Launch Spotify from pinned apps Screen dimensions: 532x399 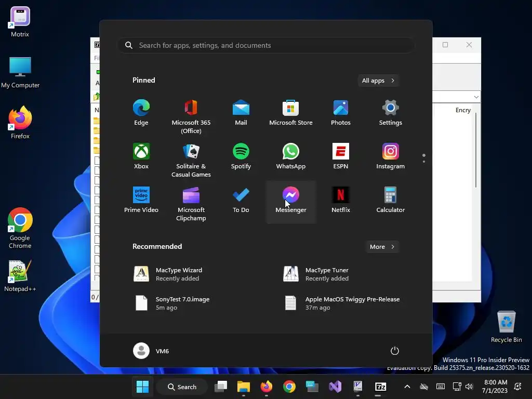click(x=241, y=157)
